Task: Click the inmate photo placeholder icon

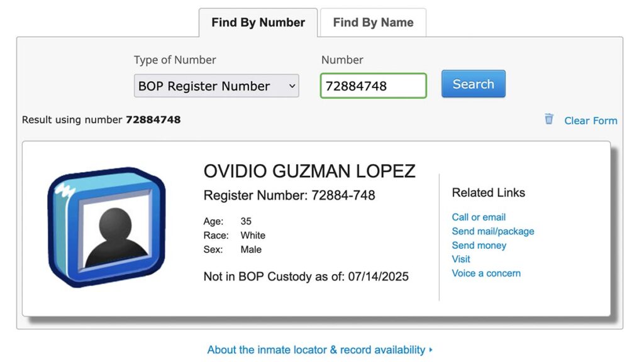Action: [x=106, y=227]
